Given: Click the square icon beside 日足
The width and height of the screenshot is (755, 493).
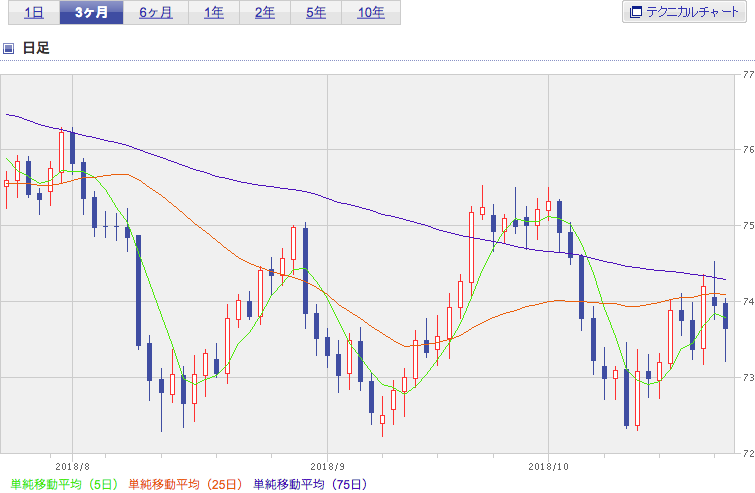Looking at the screenshot, I should coord(8,48).
